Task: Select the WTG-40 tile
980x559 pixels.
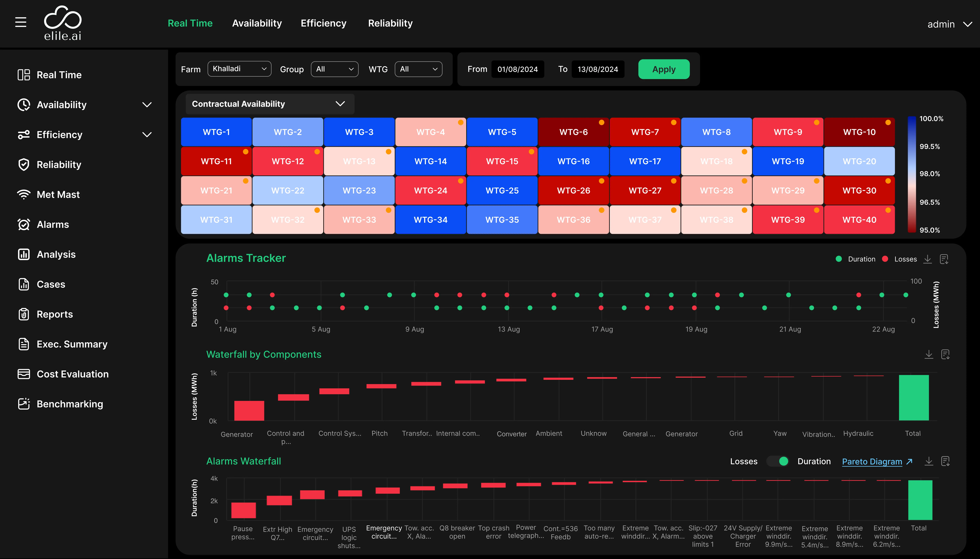Action: click(859, 220)
